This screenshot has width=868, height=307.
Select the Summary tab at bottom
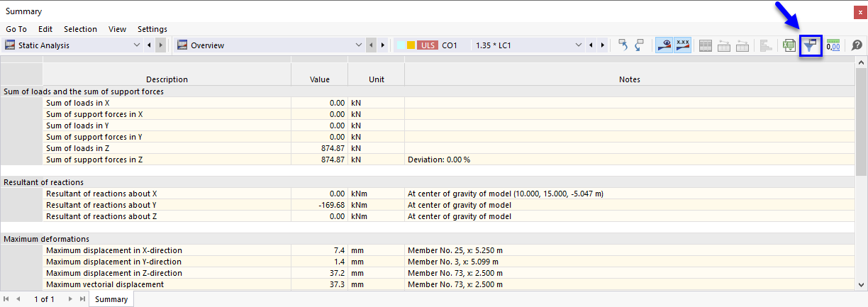111,299
